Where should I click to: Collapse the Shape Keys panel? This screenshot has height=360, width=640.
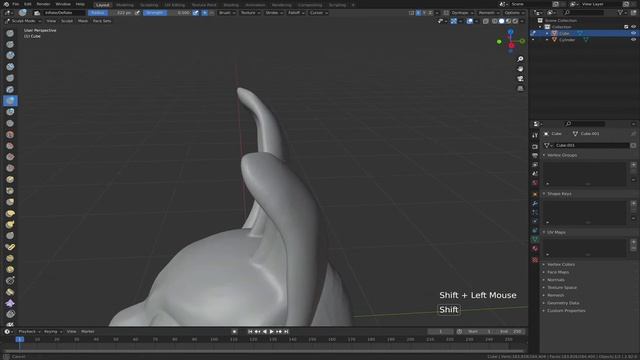[x=559, y=194]
